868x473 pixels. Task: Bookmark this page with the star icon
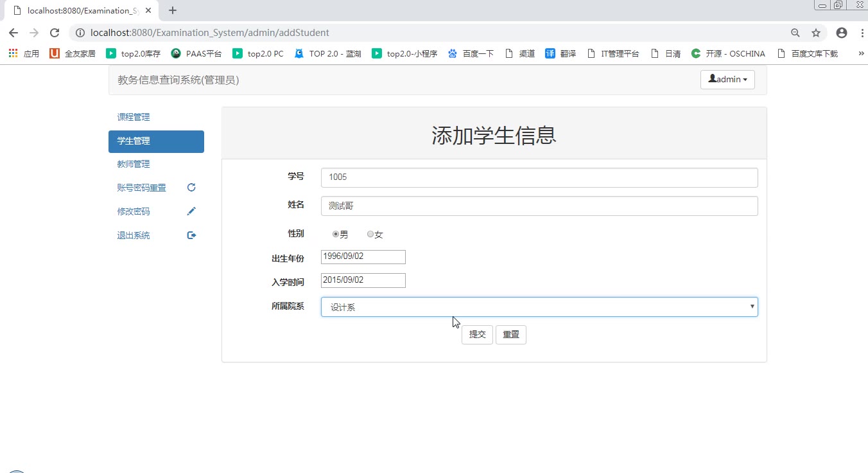tap(816, 33)
